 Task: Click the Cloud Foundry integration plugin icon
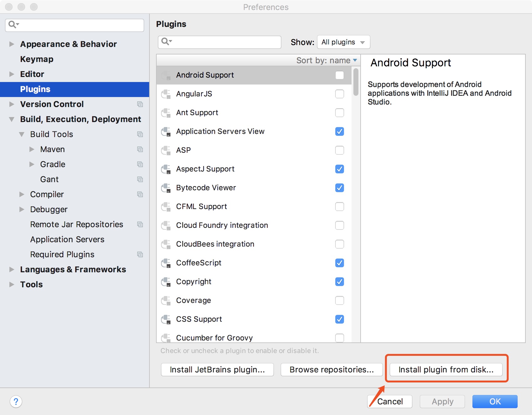[x=166, y=225]
